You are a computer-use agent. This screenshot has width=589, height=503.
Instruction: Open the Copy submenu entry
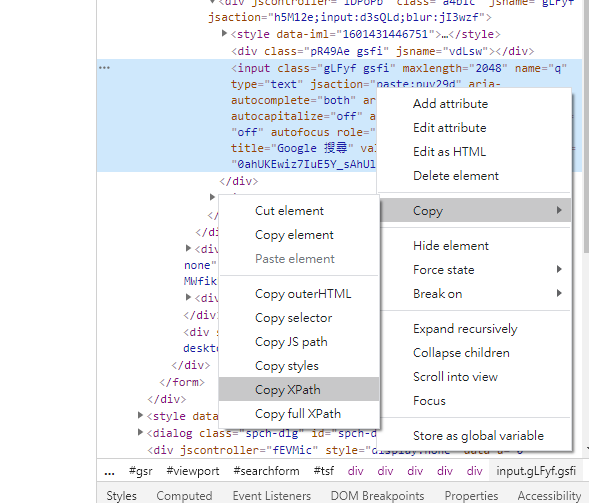tap(474, 210)
